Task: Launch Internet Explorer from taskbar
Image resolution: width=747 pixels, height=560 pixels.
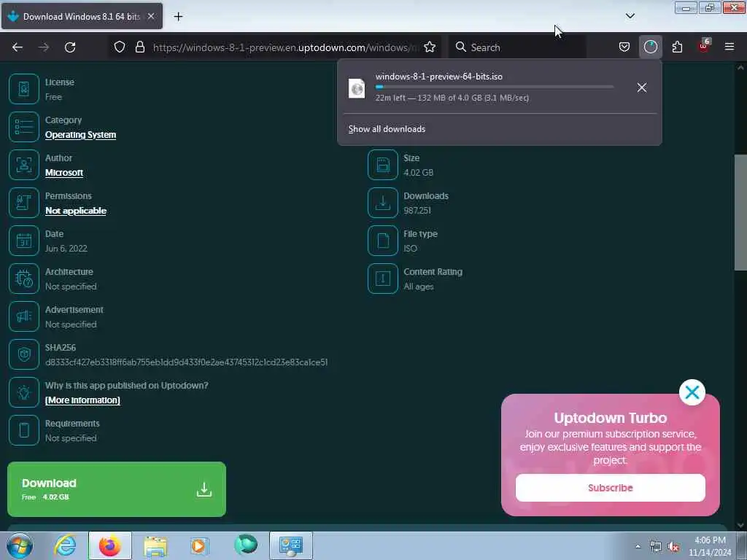Action: coord(65,545)
